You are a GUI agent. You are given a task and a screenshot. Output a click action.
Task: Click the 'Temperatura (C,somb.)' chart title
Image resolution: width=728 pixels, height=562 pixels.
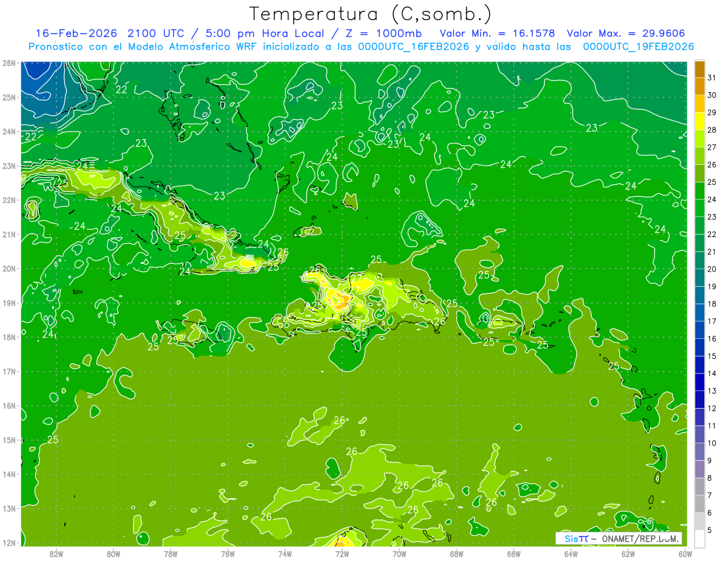(370, 14)
